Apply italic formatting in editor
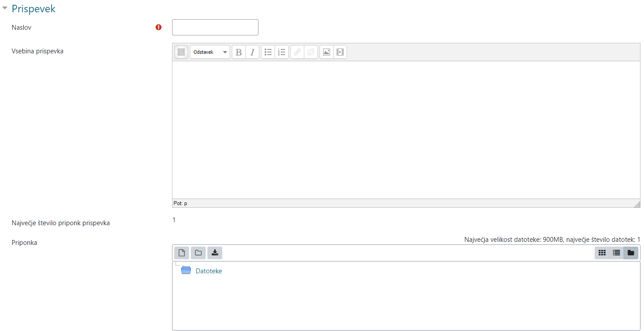Image resolution: width=644 pixels, height=331 pixels. (252, 52)
